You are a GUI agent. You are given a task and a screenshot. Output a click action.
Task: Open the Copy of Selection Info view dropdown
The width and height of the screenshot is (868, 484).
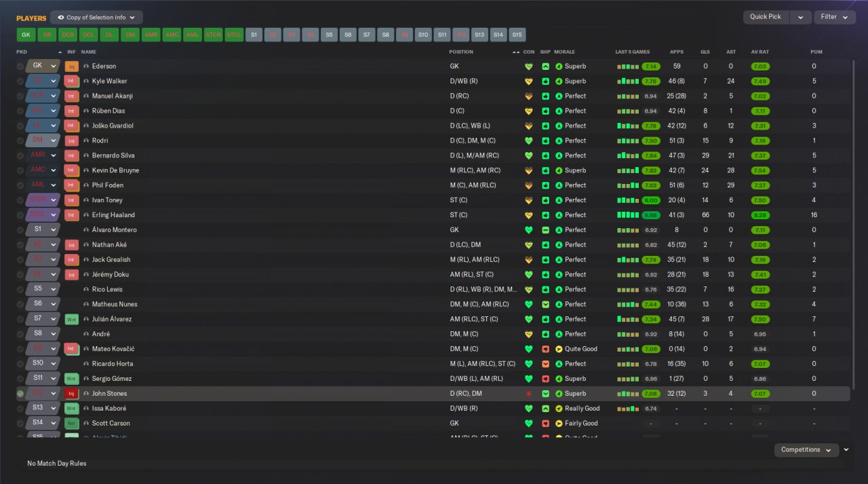pyautogui.click(x=96, y=18)
